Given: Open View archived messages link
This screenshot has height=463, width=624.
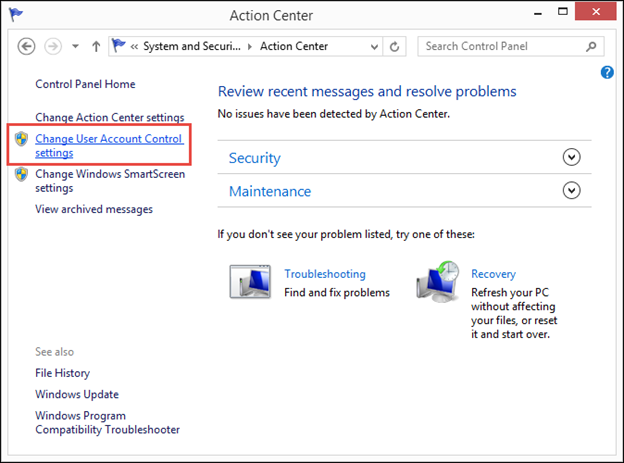Looking at the screenshot, I should pyautogui.click(x=94, y=209).
